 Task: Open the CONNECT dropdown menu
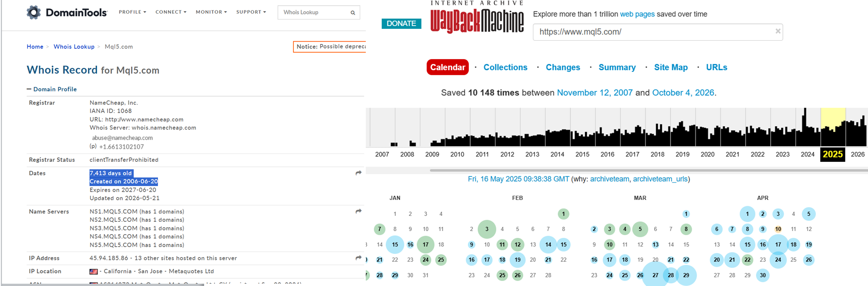(171, 12)
